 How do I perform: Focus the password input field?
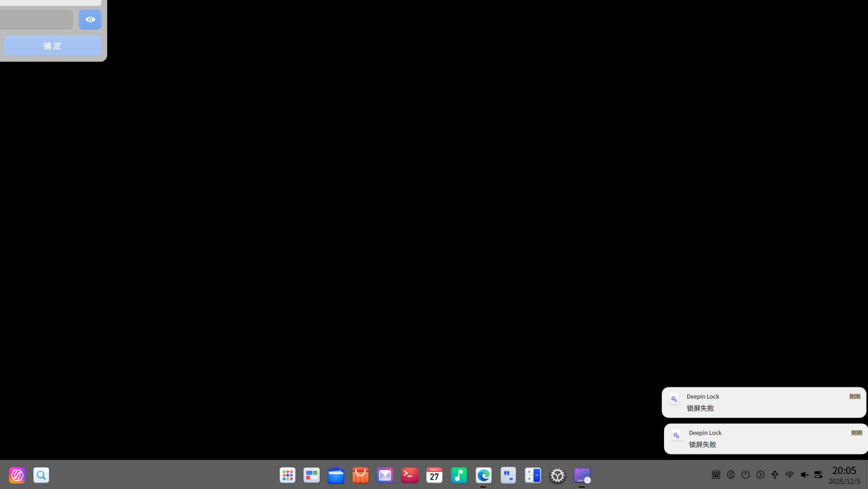[36, 20]
